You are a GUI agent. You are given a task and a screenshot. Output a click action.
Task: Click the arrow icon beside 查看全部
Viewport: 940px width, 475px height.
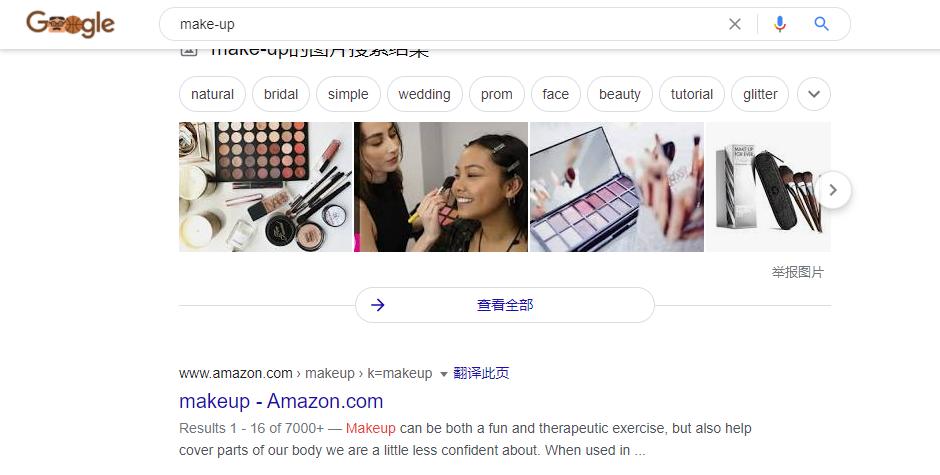[378, 305]
